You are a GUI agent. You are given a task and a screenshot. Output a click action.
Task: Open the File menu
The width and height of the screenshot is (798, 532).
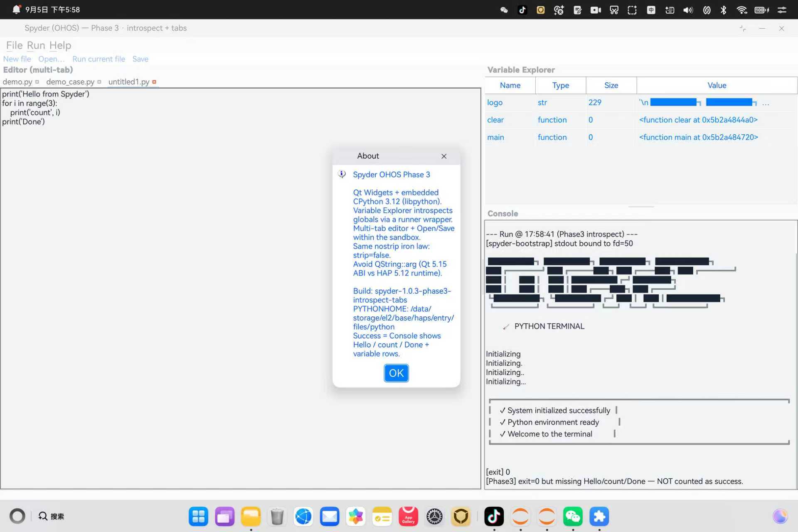[x=14, y=45]
